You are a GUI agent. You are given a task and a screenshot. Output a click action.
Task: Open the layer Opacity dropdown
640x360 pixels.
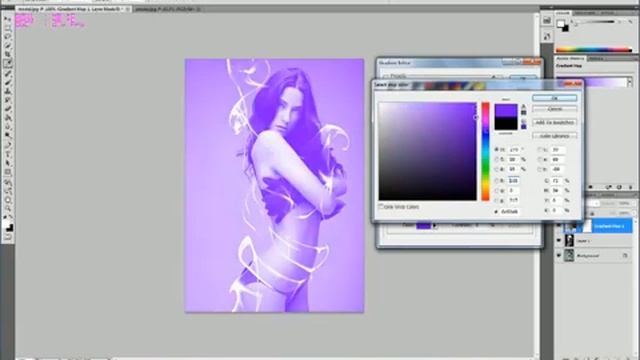[633, 203]
